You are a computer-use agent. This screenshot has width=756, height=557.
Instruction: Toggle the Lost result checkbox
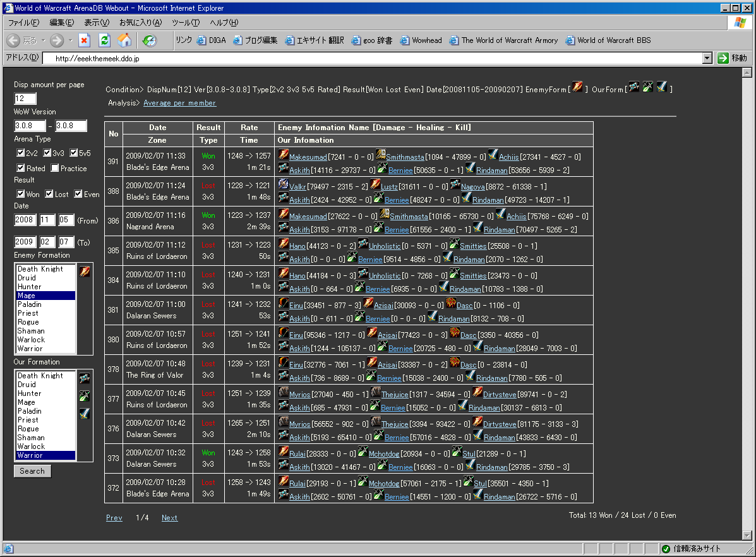coord(49,194)
